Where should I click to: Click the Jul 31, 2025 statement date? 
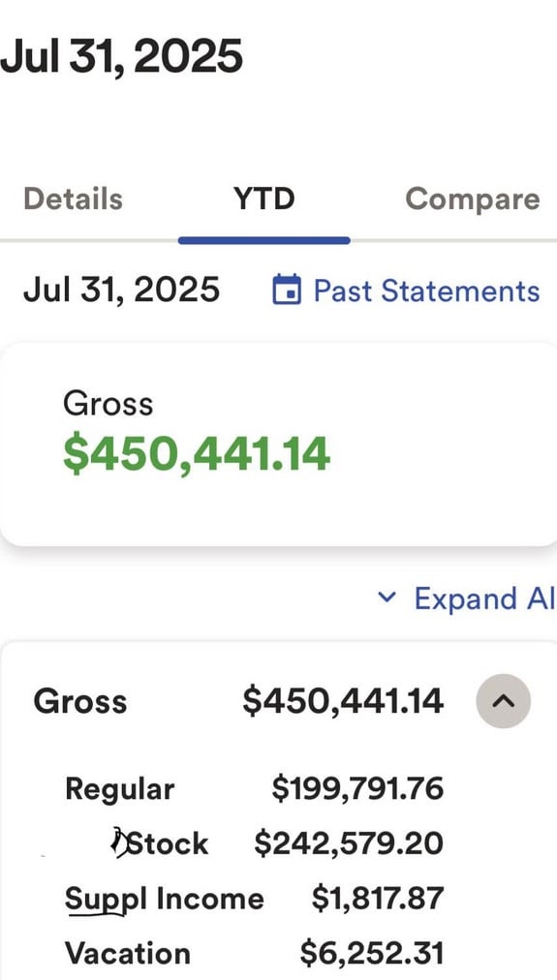[121, 290]
